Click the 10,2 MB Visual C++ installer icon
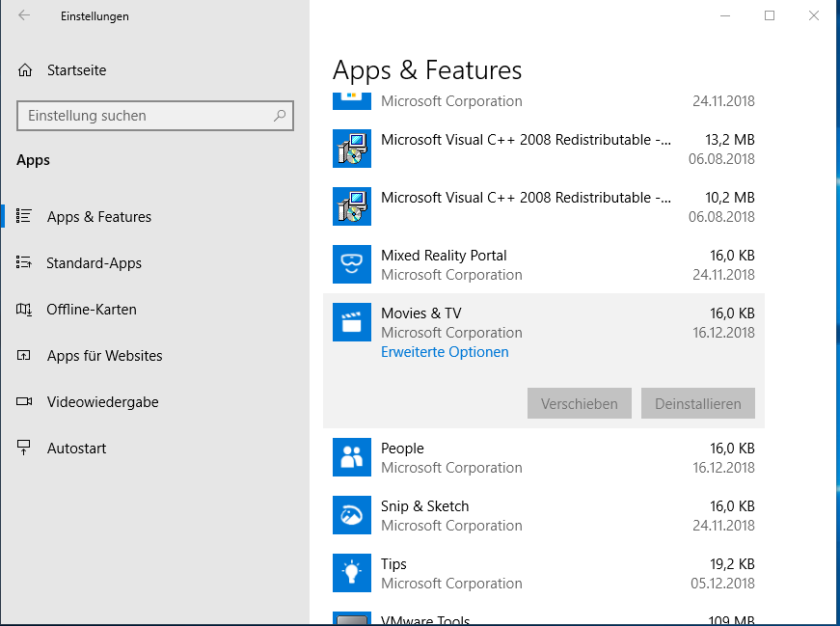This screenshot has width=840, height=626. [351, 206]
